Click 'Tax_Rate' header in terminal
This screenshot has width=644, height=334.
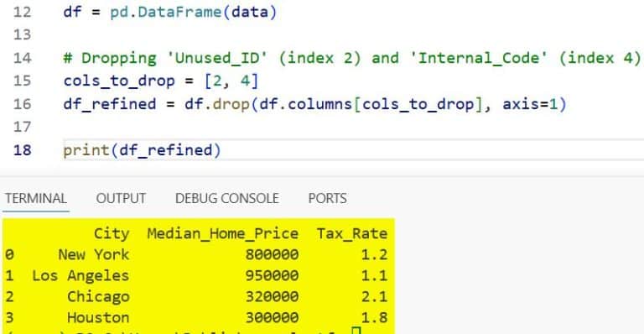[x=352, y=234]
